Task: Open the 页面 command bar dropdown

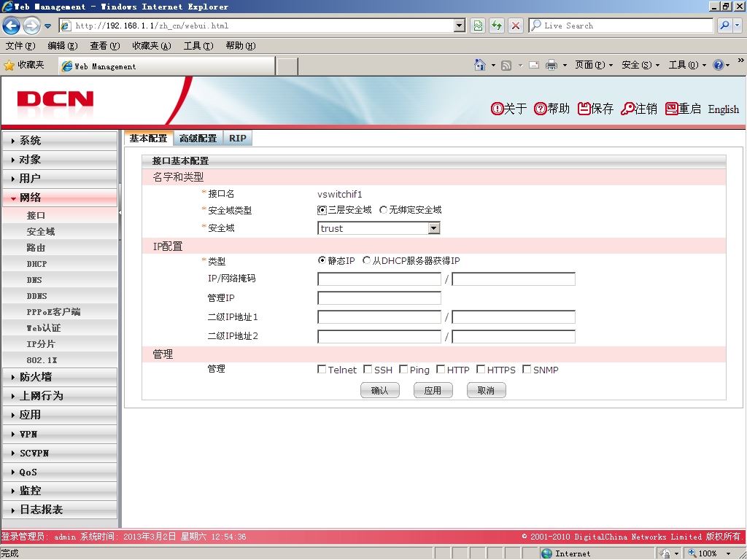Action: point(593,65)
